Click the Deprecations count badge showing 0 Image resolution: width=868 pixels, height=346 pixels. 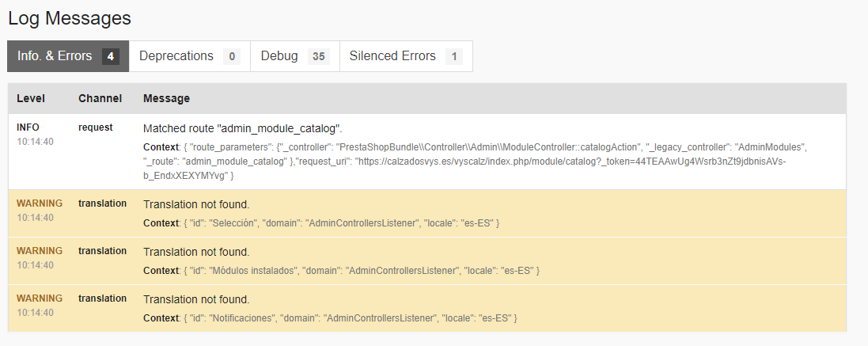pyautogui.click(x=231, y=57)
